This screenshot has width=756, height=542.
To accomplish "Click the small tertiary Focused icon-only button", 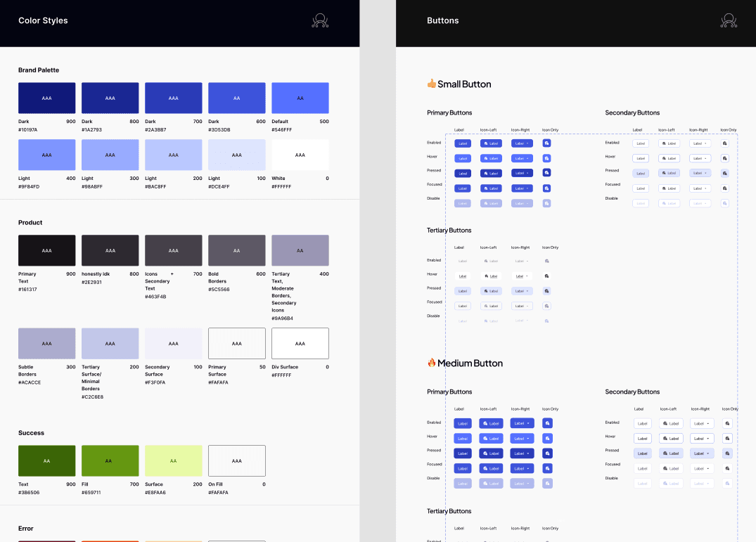I will click(546, 306).
